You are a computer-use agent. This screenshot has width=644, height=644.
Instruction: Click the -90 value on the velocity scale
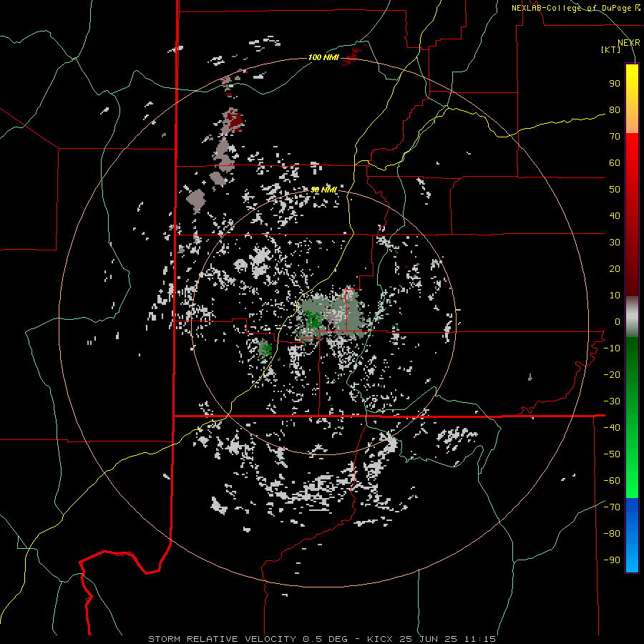coord(612,560)
